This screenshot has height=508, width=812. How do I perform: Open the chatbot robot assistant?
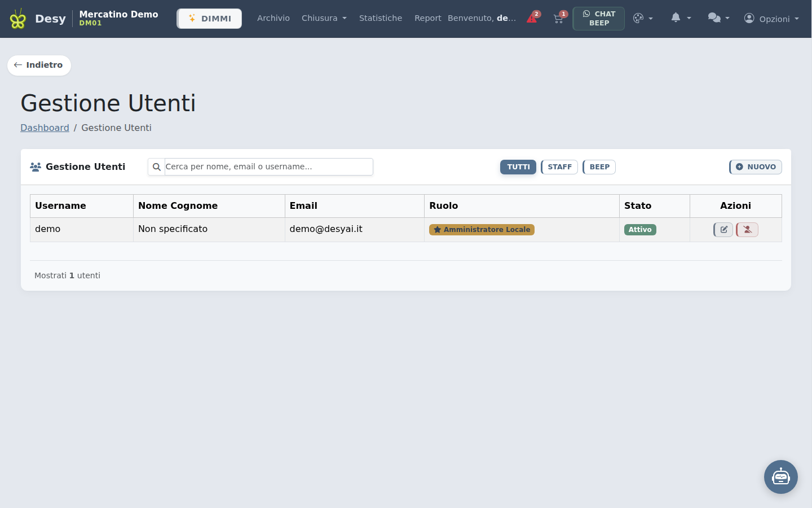781,477
